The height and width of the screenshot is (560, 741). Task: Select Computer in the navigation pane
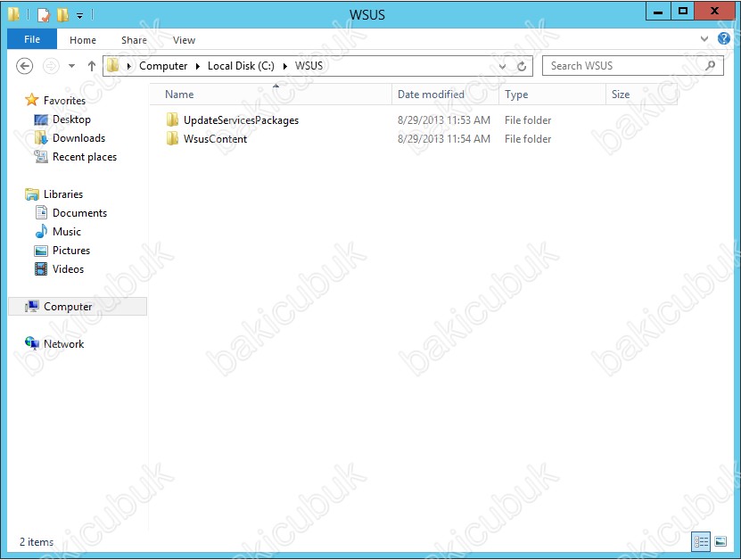tap(68, 307)
